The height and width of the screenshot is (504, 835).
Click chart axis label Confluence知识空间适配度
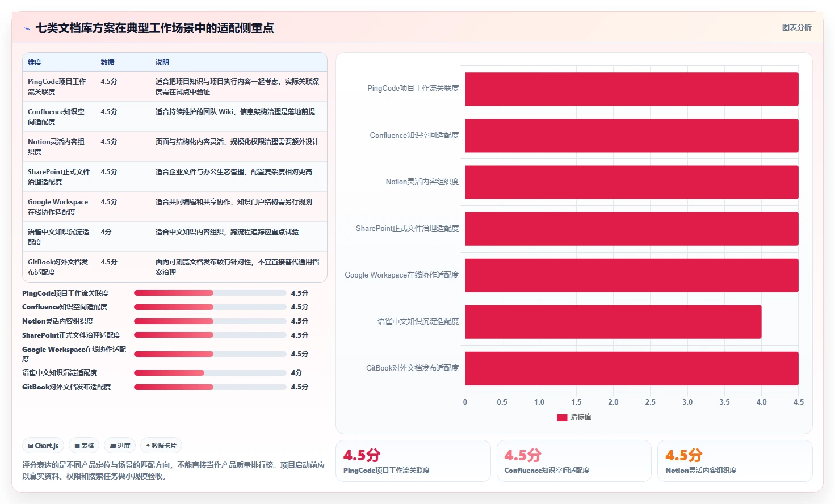(414, 135)
